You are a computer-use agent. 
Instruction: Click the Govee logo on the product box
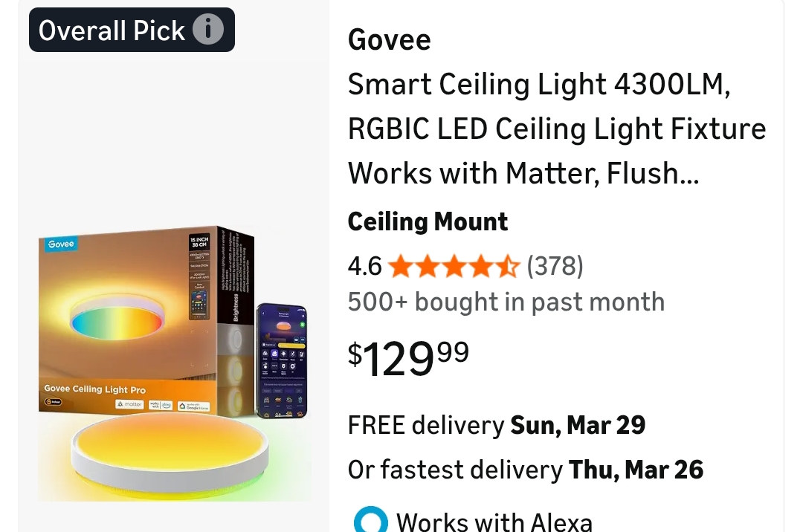tap(61, 244)
